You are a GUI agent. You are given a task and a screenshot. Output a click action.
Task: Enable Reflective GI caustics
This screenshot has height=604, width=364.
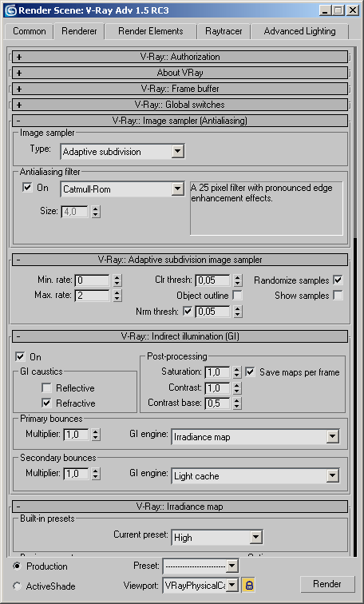46,387
